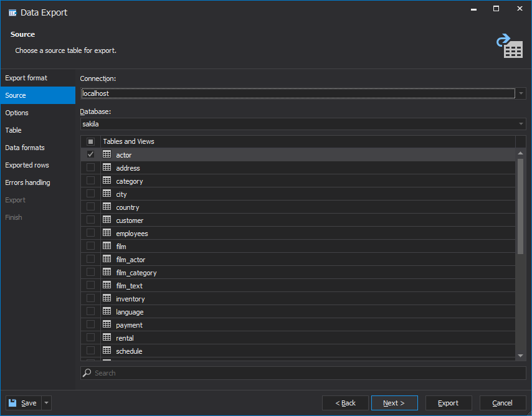Open the Save button dropdown arrow

[x=47, y=403]
